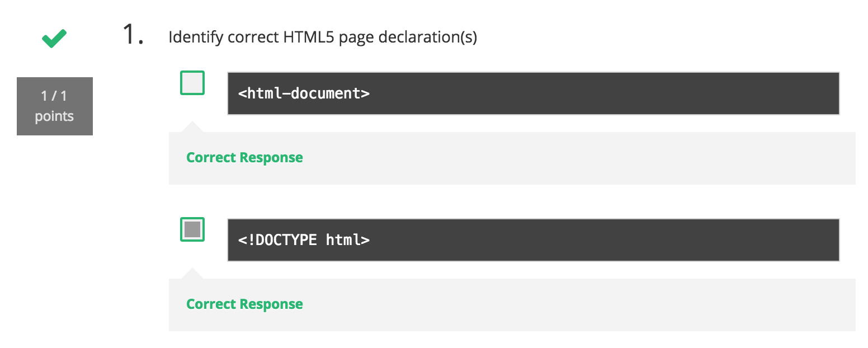868x348 pixels.
Task: Select the <html-document> code answer block
Action: pos(534,93)
